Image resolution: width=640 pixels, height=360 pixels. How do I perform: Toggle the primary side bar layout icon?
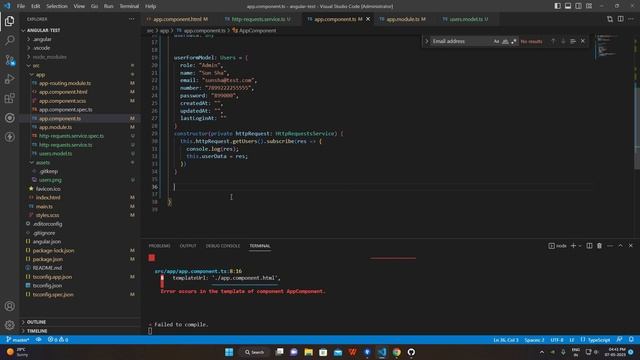[558, 6]
